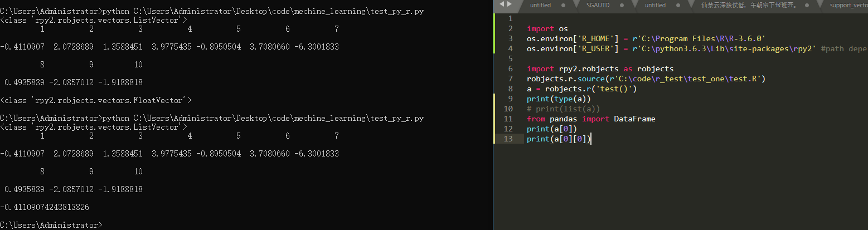Click the 'print(type(a))' line
The image size is (868, 230).
coord(559,99)
